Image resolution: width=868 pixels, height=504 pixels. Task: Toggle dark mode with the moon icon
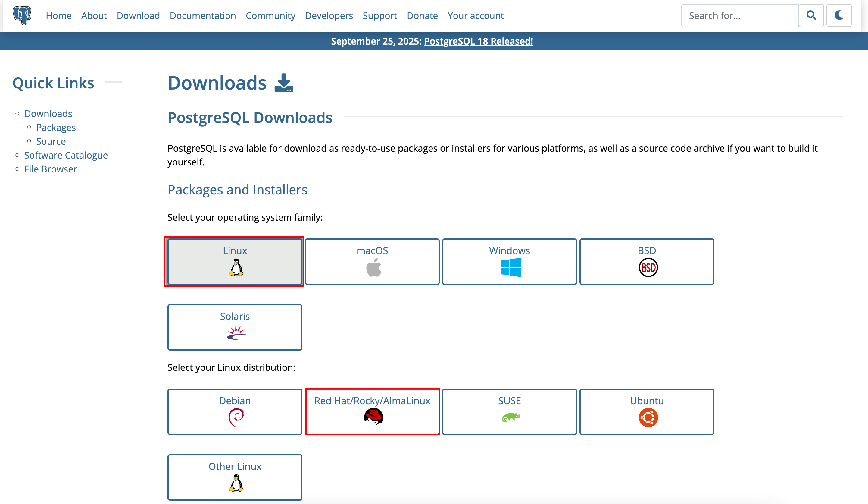pos(839,15)
